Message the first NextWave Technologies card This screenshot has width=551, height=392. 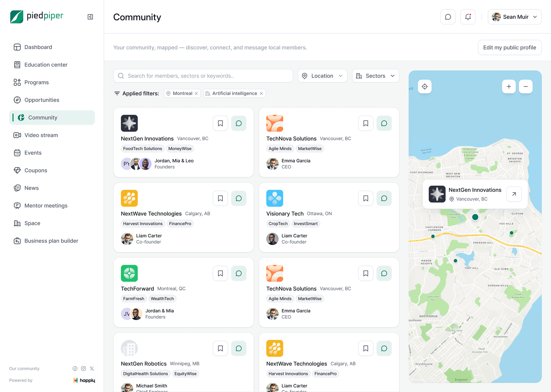(x=239, y=198)
